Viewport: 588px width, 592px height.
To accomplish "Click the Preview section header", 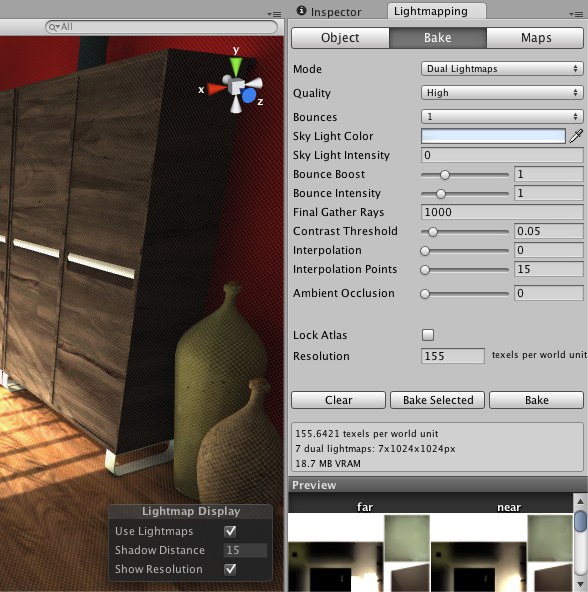I will pyautogui.click(x=438, y=485).
